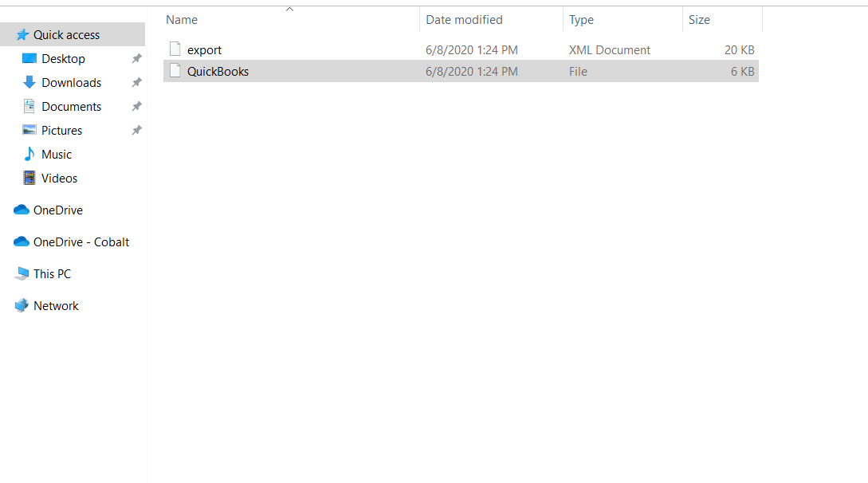Click the This PC computer icon

coord(22,274)
